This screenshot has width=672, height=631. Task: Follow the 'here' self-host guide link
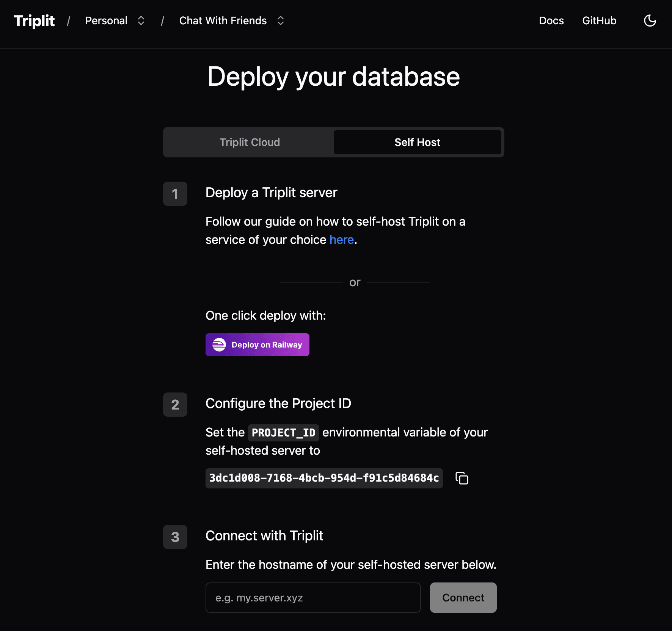point(341,240)
